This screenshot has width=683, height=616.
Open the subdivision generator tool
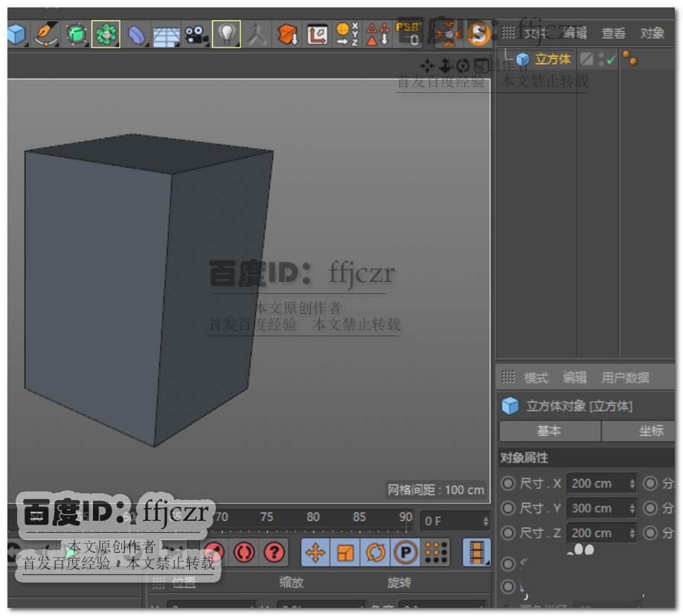pyautogui.click(x=77, y=34)
